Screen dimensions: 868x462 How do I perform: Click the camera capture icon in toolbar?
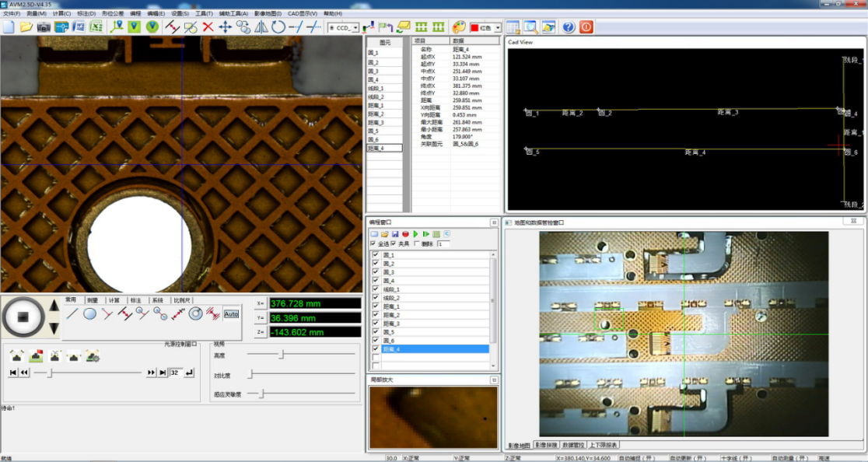44,27
